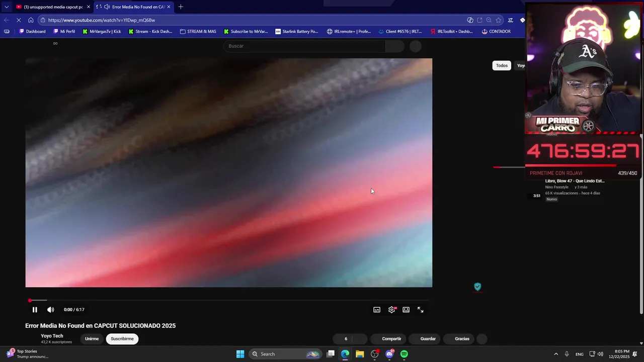Open the Windows Start menu
The width and height of the screenshot is (644, 362).
pos(240,354)
